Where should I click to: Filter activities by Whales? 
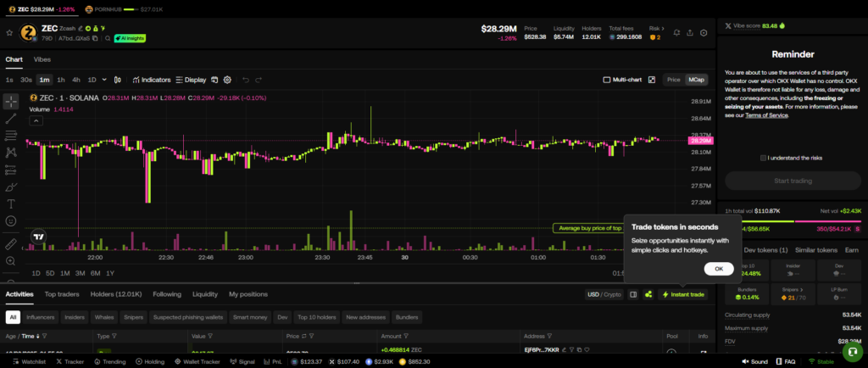(x=105, y=317)
